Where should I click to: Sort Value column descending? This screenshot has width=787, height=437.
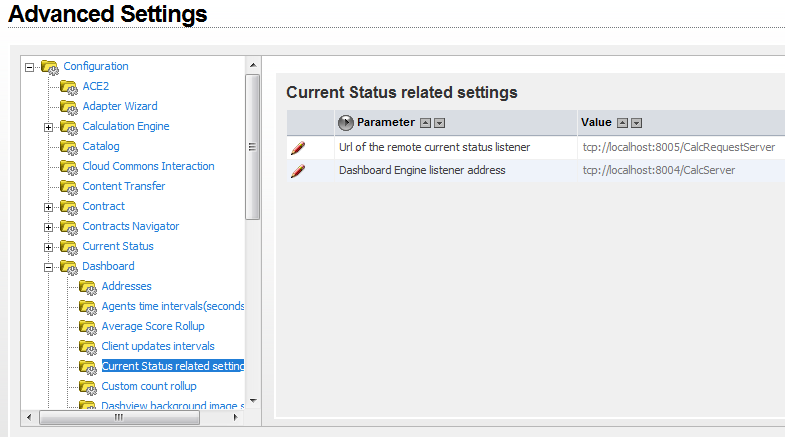tap(636, 123)
